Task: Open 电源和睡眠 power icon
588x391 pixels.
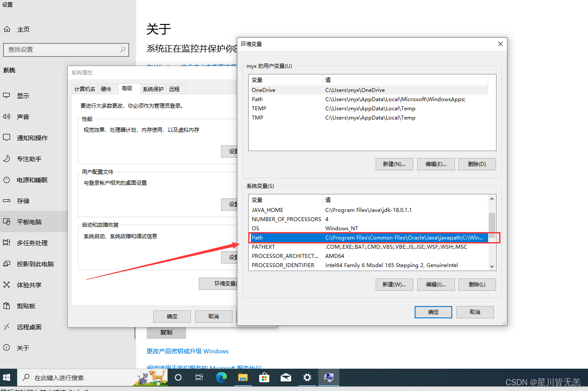Action: tap(7, 180)
